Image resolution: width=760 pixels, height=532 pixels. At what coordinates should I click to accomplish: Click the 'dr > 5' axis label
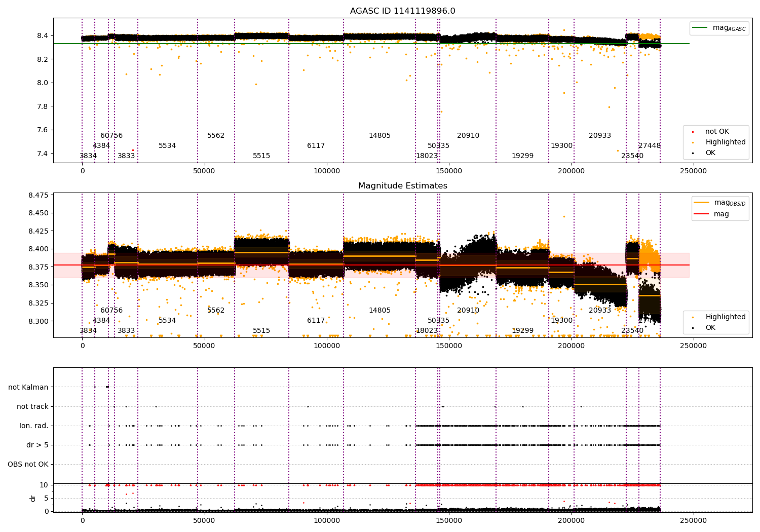coord(37,445)
